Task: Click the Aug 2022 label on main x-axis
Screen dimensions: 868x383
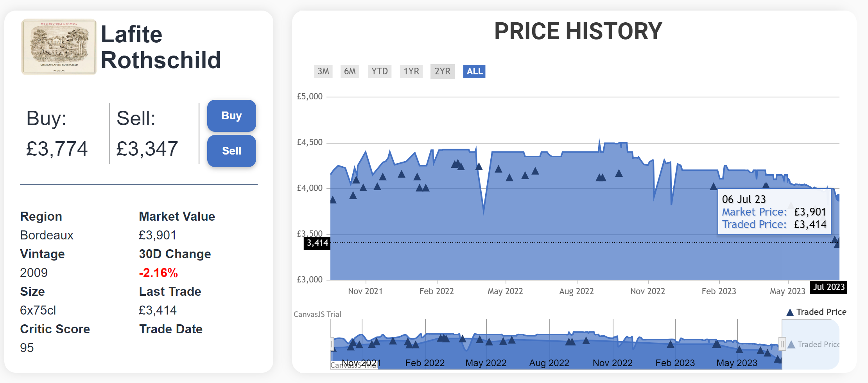Action: [576, 291]
